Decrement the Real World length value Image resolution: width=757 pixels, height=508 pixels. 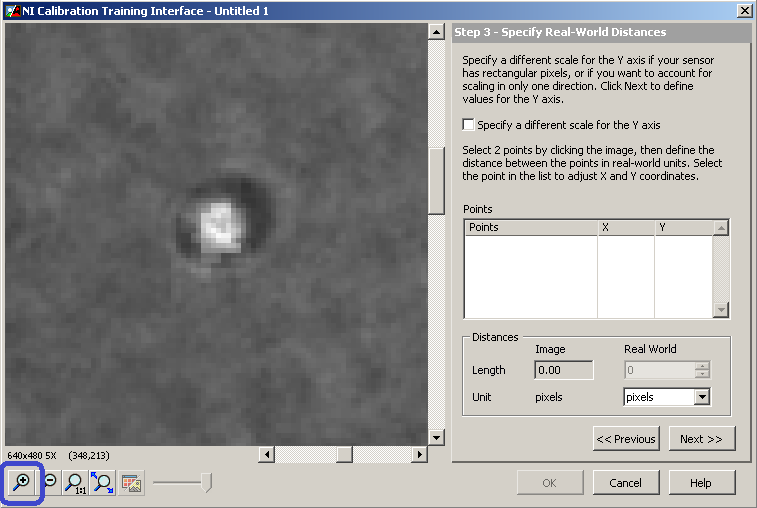click(702, 374)
